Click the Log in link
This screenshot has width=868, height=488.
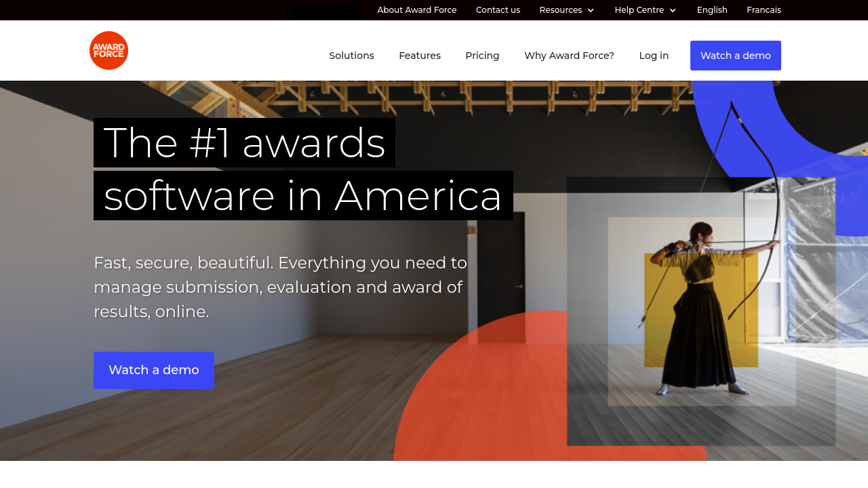click(x=654, y=56)
